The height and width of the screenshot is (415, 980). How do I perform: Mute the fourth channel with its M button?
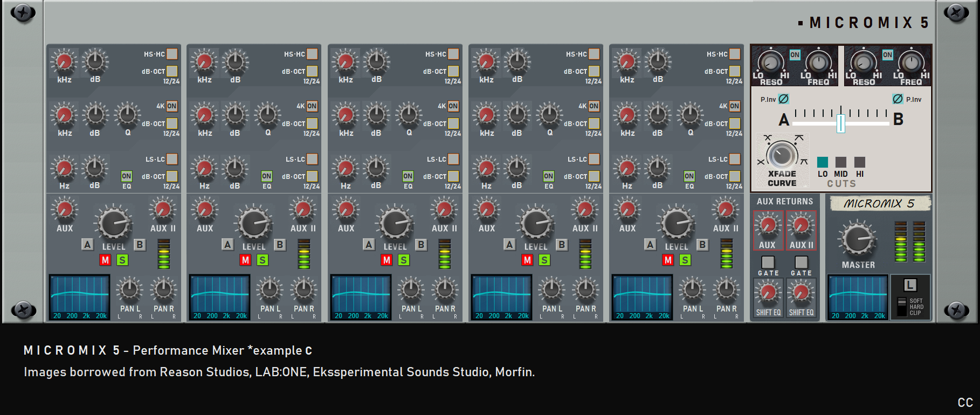pyautogui.click(x=527, y=260)
